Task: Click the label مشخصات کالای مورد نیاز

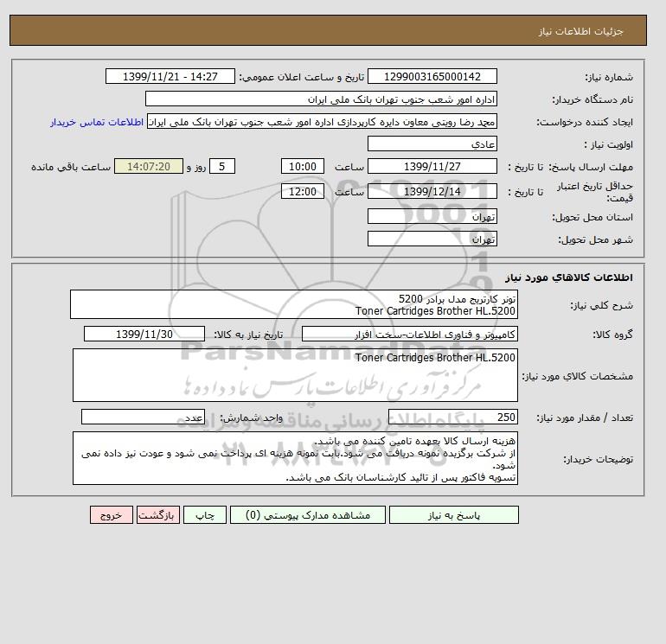Action: coord(578,376)
